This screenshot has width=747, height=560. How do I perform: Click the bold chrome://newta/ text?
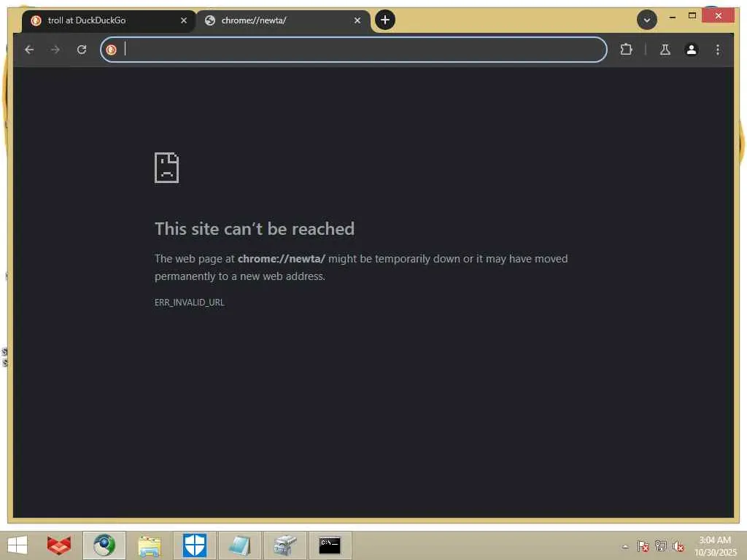tap(281, 259)
